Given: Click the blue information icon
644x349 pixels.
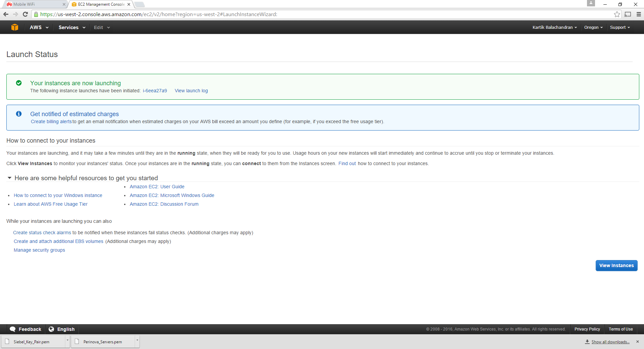Looking at the screenshot, I should tap(19, 114).
